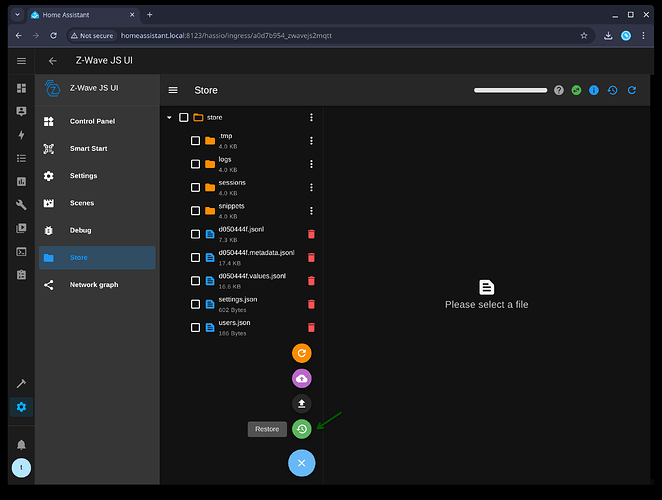Open the user profile avatar
This screenshot has height=500, width=662.
[x=21, y=468]
